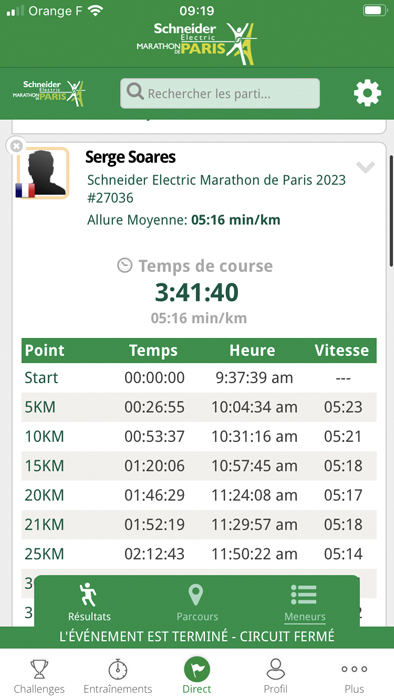Tap Serge Soares profile silhouette picture

coord(43,173)
